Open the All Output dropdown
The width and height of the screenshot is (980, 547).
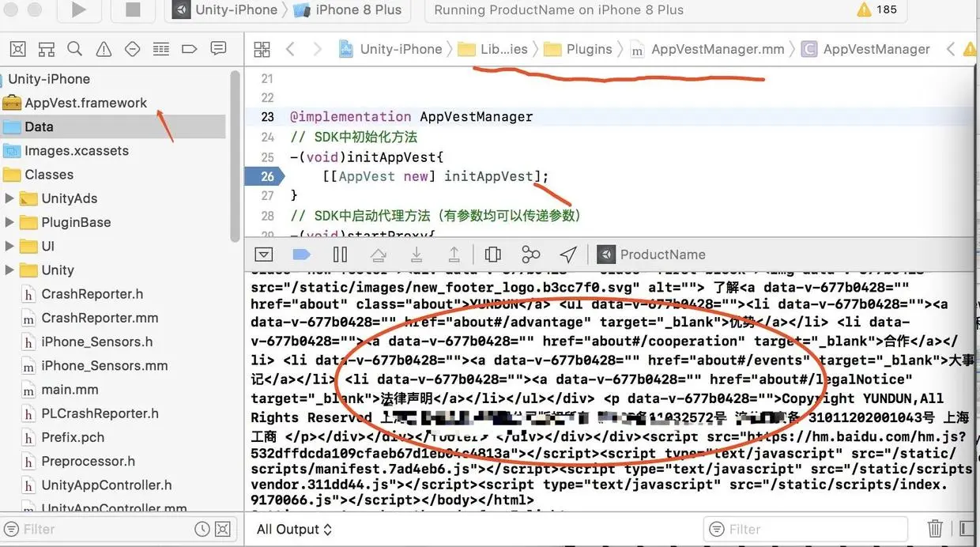294,530
